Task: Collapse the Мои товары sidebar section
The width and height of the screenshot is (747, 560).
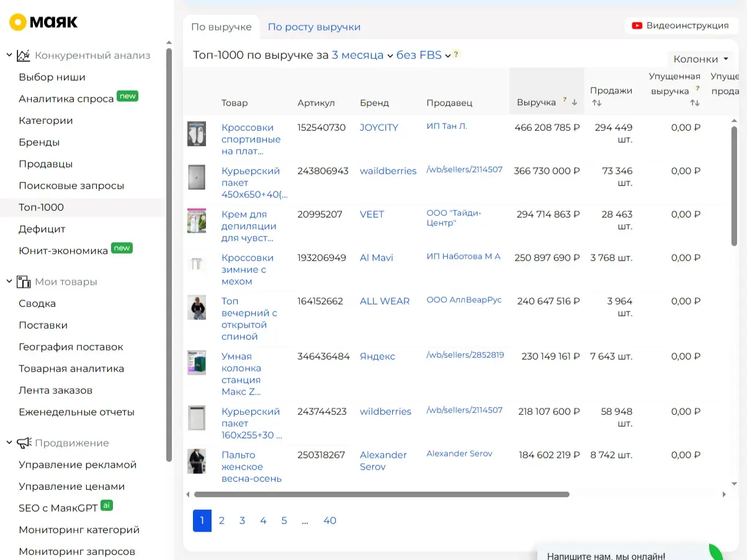Action: click(x=9, y=282)
